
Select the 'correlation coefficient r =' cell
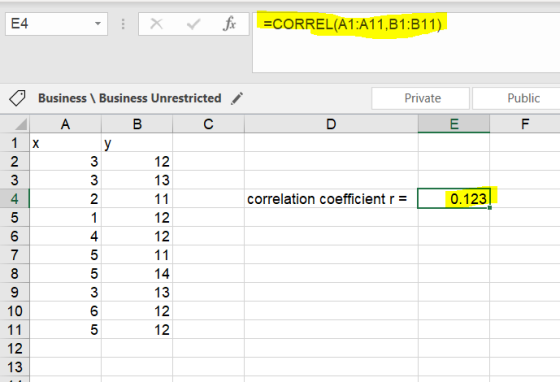point(331,199)
